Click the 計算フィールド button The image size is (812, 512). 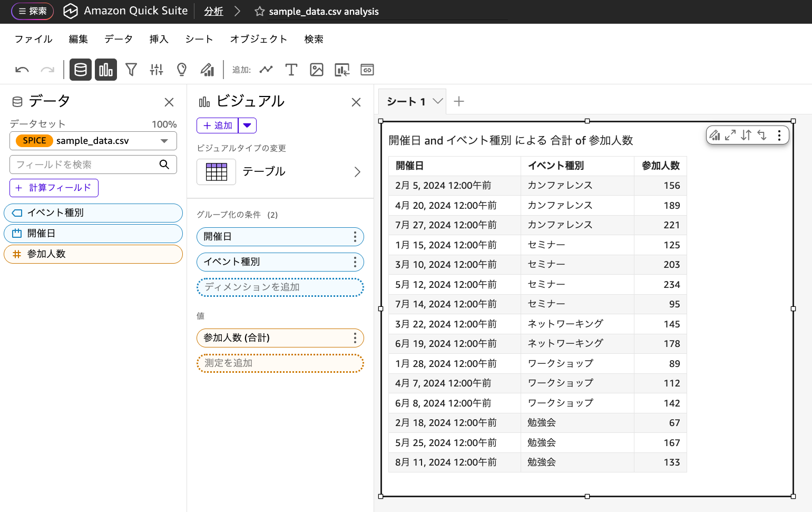(x=54, y=188)
